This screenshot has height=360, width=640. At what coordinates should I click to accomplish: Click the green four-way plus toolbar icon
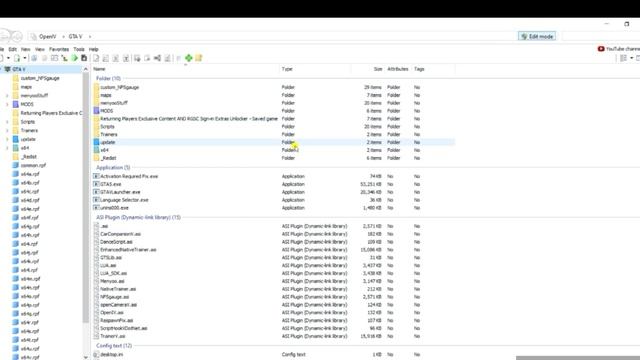point(189,58)
